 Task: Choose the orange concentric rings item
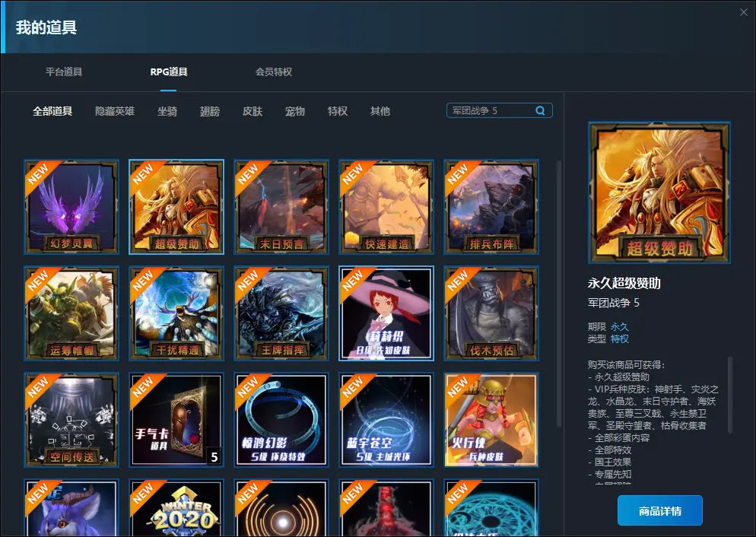(281, 508)
